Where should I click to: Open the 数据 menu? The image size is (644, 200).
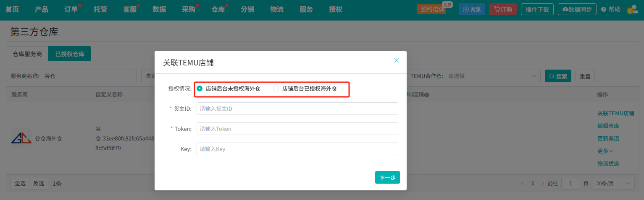(159, 9)
